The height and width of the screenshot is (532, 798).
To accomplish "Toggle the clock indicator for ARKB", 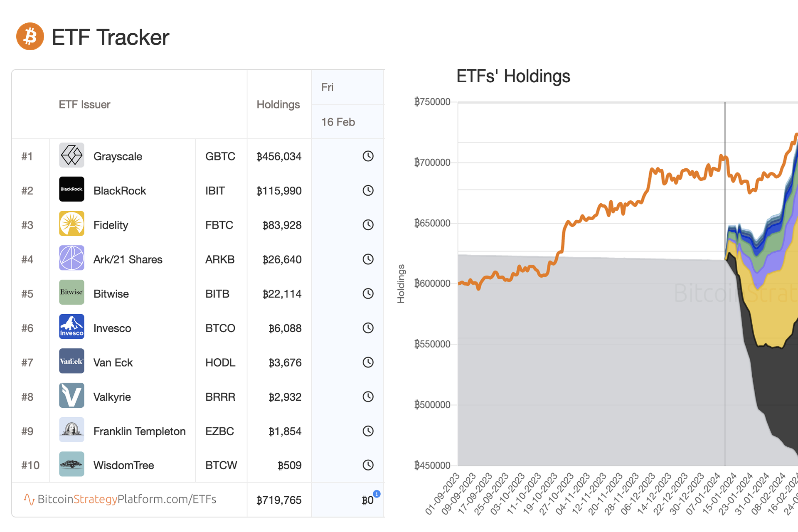I will pos(368,259).
